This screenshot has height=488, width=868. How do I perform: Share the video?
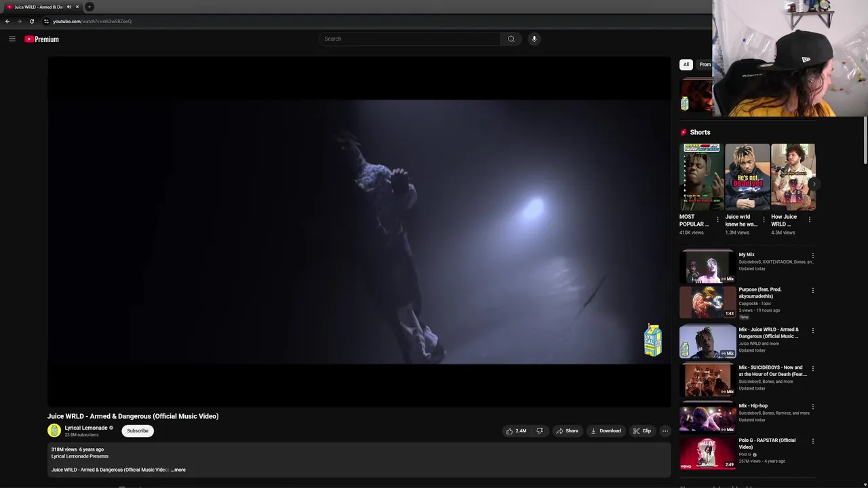tap(567, 431)
